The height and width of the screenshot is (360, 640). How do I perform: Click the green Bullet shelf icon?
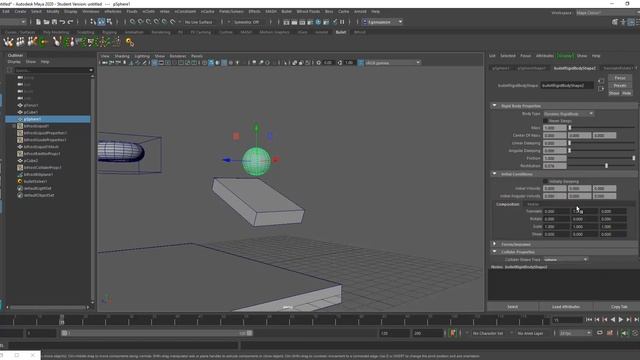pos(43,42)
